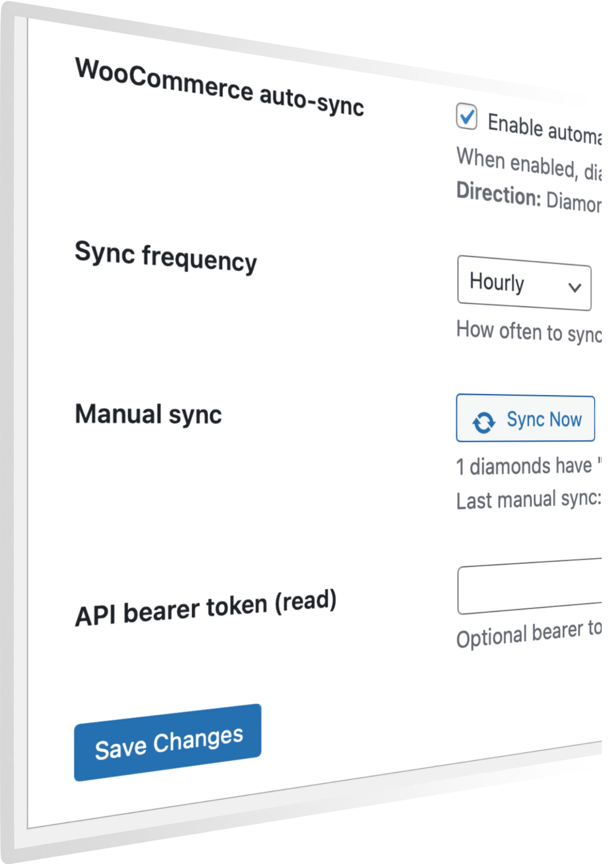Click the "WooCommerce auto-sync" setting heading

pos(219,87)
